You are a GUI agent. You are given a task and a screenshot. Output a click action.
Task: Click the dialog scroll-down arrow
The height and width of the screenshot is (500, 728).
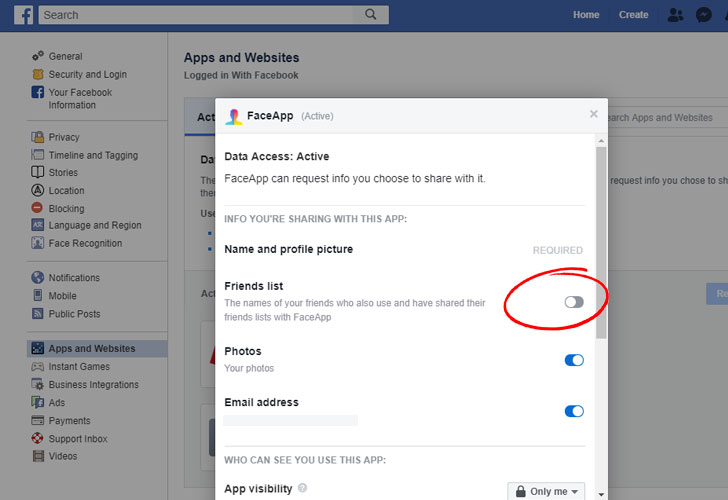click(x=601, y=494)
